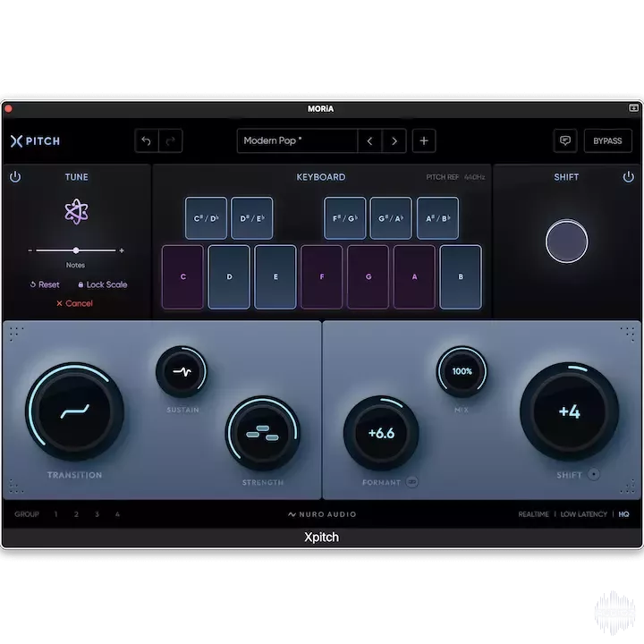This screenshot has width=644, height=644.
Task: Toggle the SHIFT section power button
Action: tap(629, 177)
